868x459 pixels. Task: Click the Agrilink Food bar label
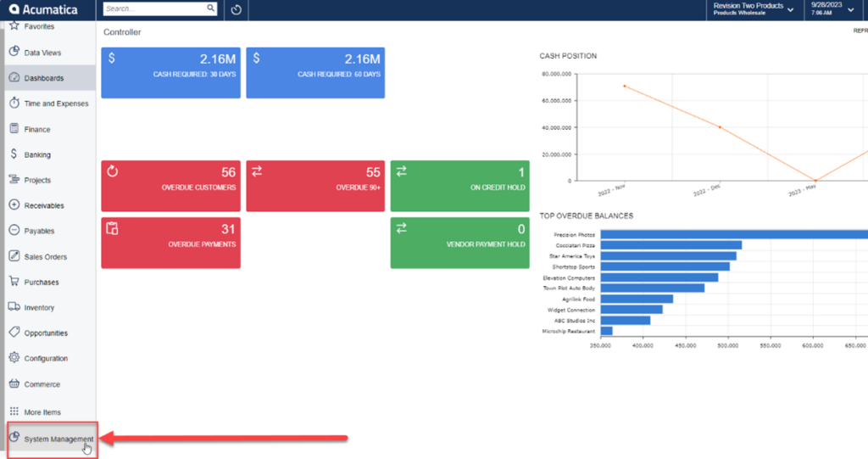[x=578, y=299]
